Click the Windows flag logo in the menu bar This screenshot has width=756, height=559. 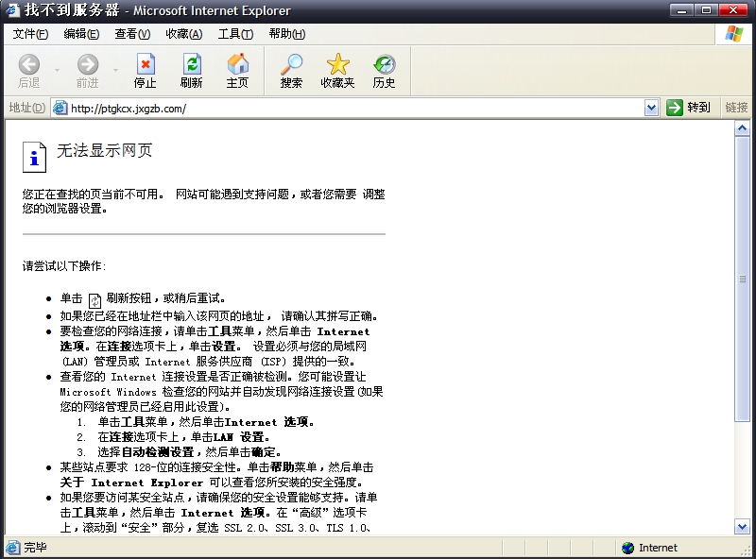(x=734, y=34)
